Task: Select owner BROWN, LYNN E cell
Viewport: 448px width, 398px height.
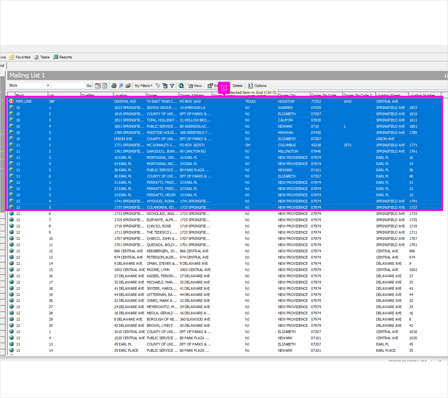Action: coord(160,326)
